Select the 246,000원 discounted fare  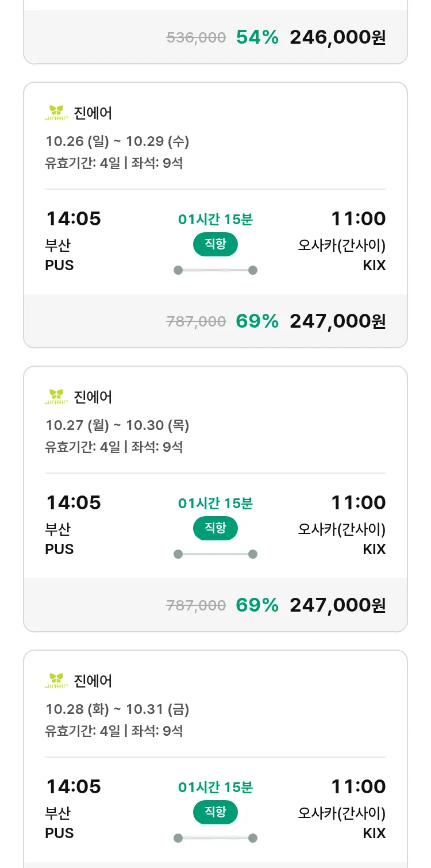[337, 37]
